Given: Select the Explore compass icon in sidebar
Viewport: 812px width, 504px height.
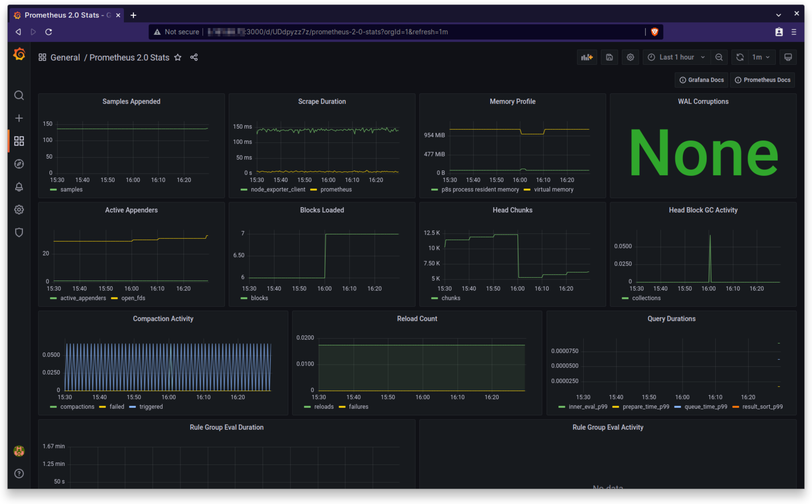Looking at the screenshot, I should (x=19, y=164).
